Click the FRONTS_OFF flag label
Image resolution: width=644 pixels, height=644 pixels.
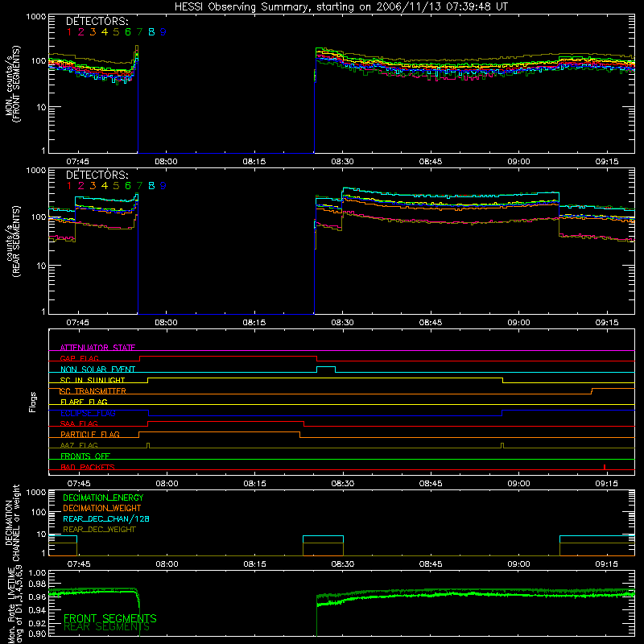pyautogui.click(x=85, y=456)
